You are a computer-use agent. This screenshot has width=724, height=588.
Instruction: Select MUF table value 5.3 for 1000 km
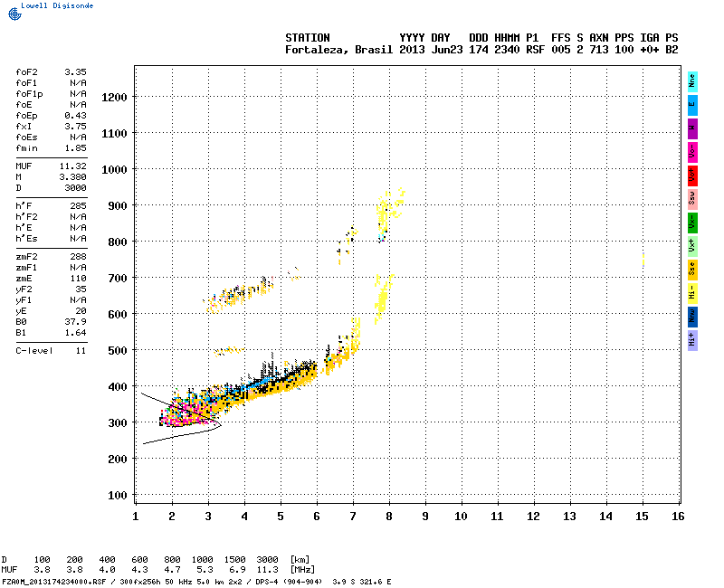pos(205,570)
